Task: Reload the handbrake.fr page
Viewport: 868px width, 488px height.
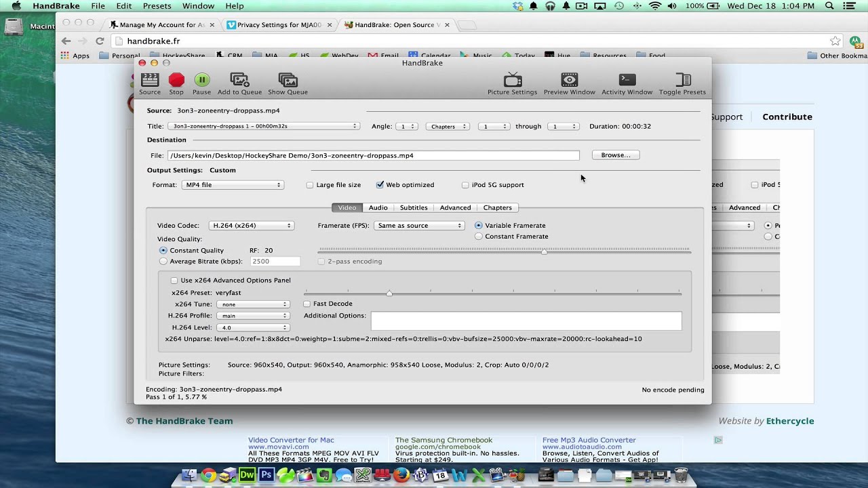Action: click(100, 41)
